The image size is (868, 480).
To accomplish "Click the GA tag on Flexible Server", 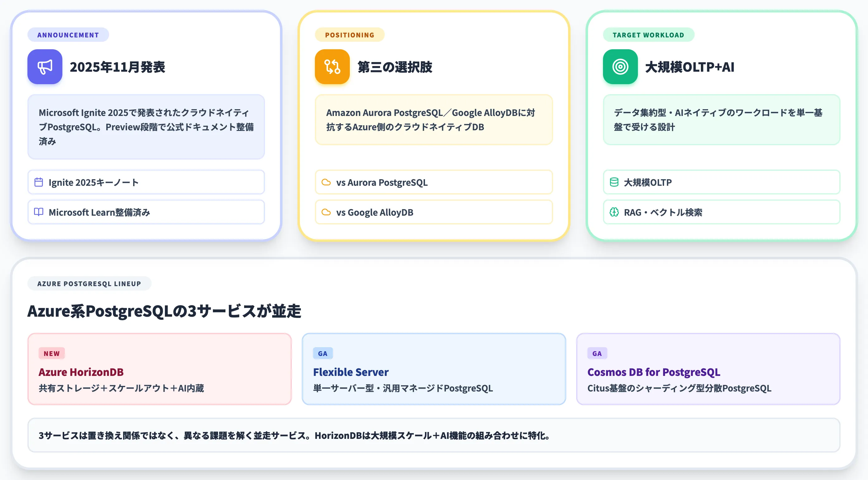I will [323, 353].
